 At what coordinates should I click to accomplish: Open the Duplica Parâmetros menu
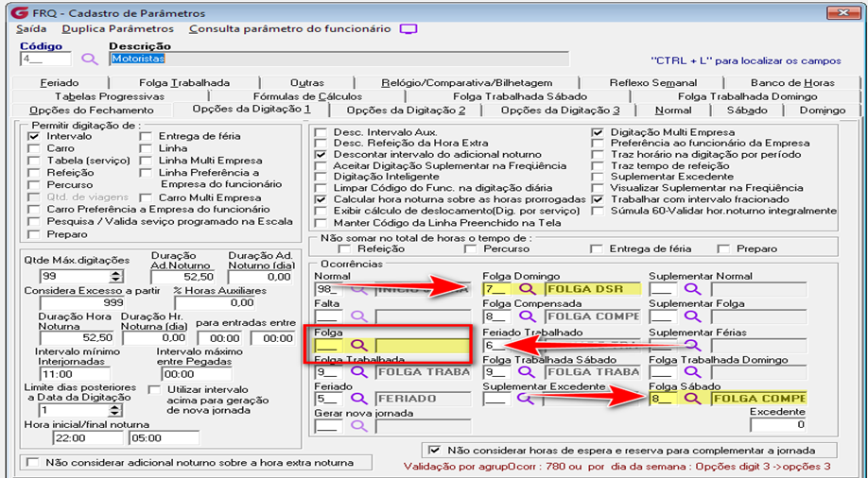(118, 28)
